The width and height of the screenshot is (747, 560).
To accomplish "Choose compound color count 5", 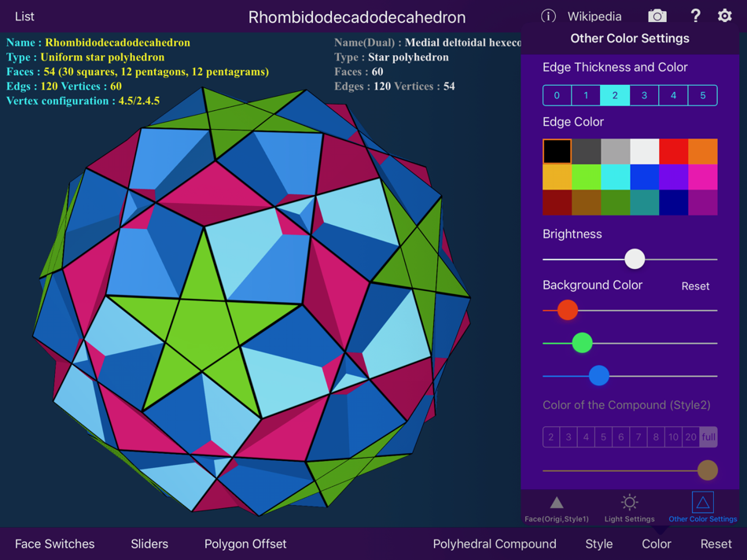I will pyautogui.click(x=604, y=437).
